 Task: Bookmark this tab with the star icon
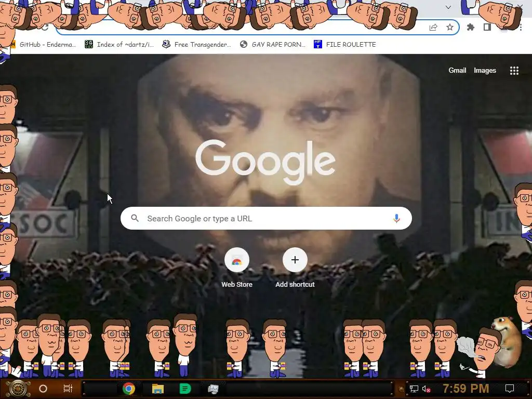click(450, 27)
